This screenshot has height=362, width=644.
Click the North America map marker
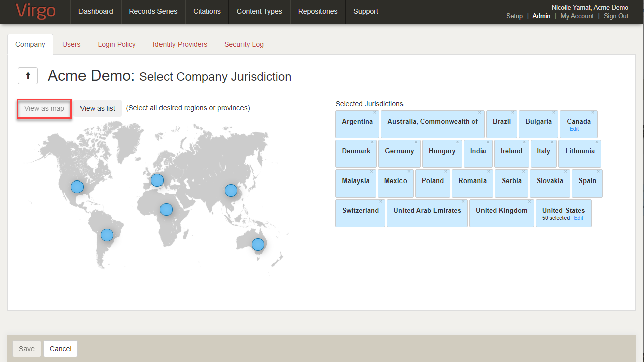[x=77, y=187]
